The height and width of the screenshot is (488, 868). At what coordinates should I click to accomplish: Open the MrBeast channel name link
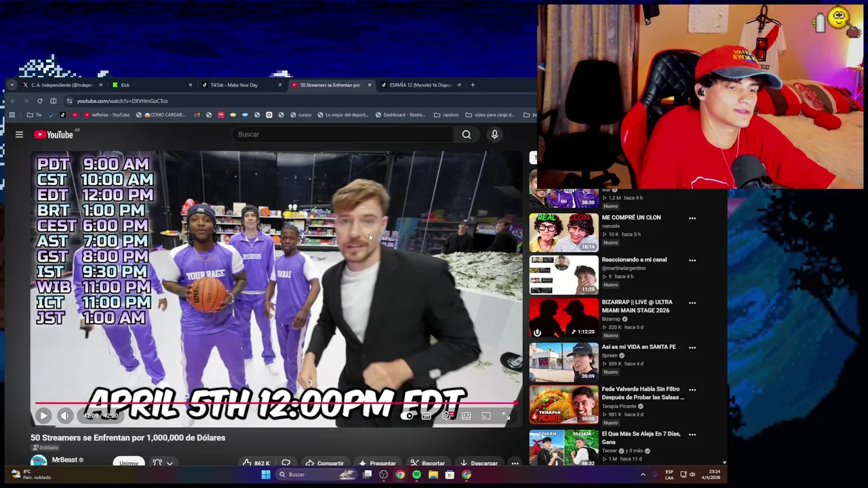point(64,460)
